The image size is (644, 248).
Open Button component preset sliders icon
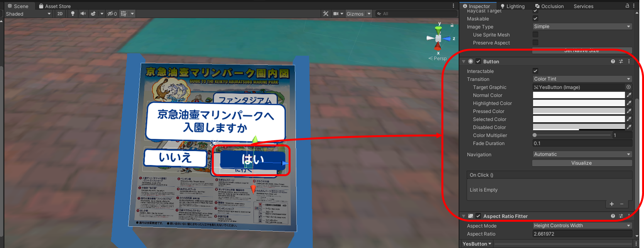pos(621,61)
